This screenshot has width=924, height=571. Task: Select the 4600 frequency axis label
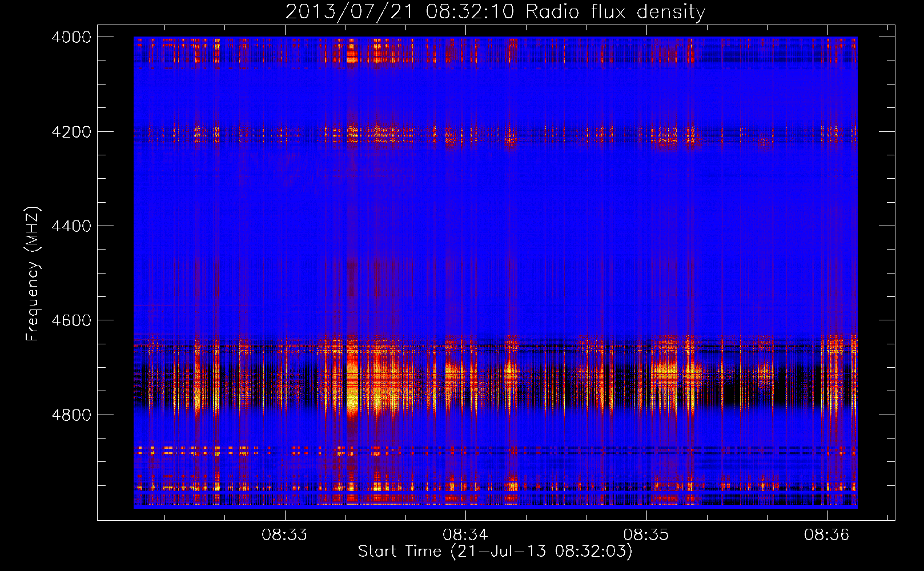coord(71,320)
